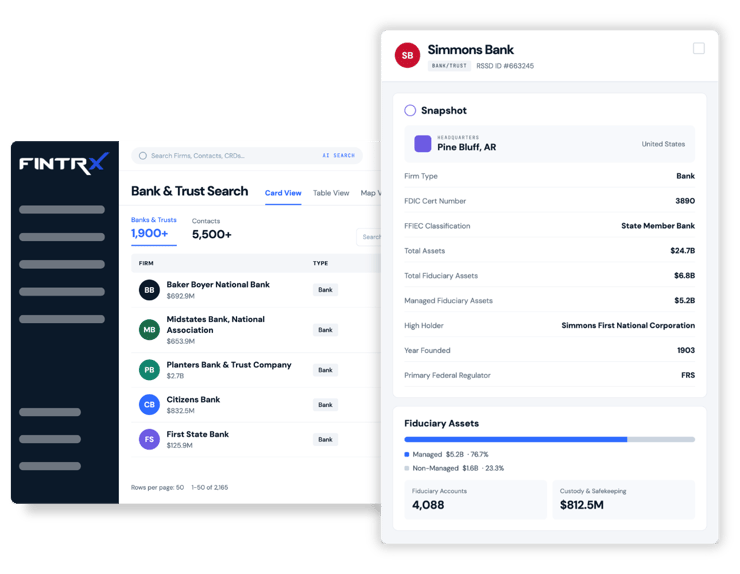740x574 pixels.
Task: Tick the Simmons Bank checkbox
Action: click(699, 49)
